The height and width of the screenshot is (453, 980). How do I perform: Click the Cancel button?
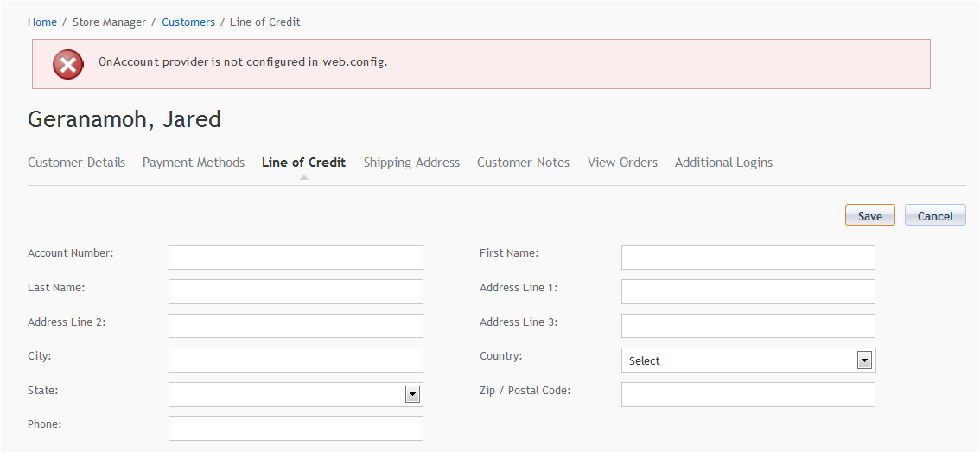(x=934, y=216)
